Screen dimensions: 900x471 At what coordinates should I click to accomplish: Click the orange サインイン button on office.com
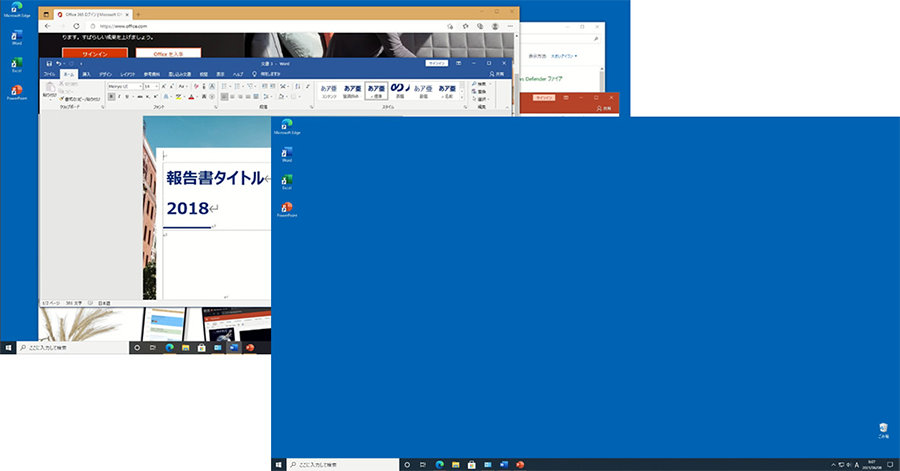[x=95, y=54]
